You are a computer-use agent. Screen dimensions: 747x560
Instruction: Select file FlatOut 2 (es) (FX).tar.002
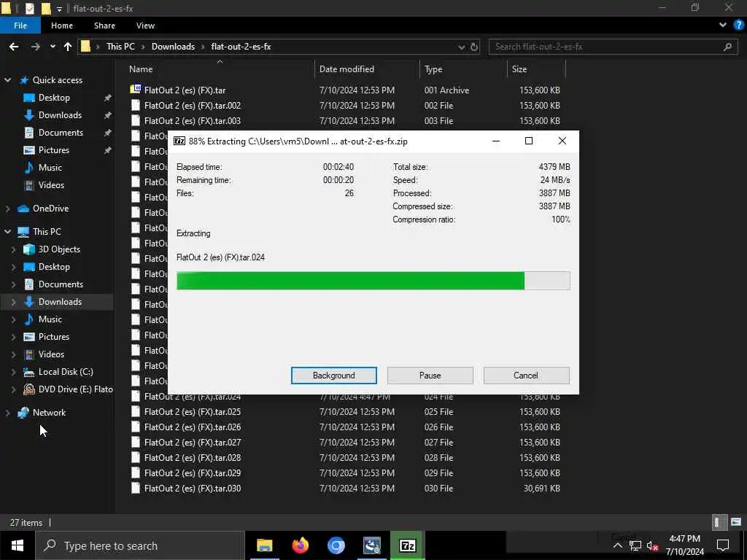tap(193, 106)
